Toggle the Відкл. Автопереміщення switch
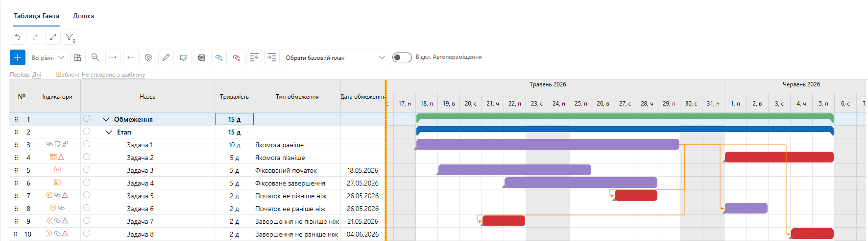Screen dimensions: 868x241 [402, 57]
